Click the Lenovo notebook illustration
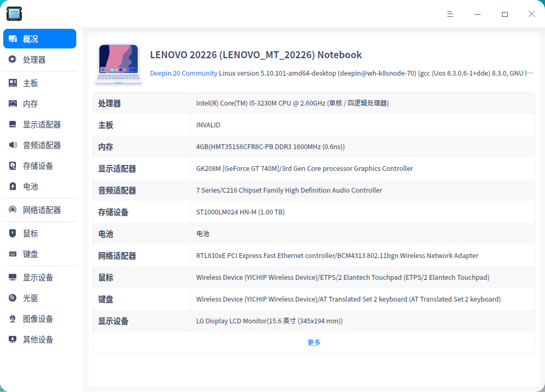Screen dimensions: 545x392 [x=118, y=64]
